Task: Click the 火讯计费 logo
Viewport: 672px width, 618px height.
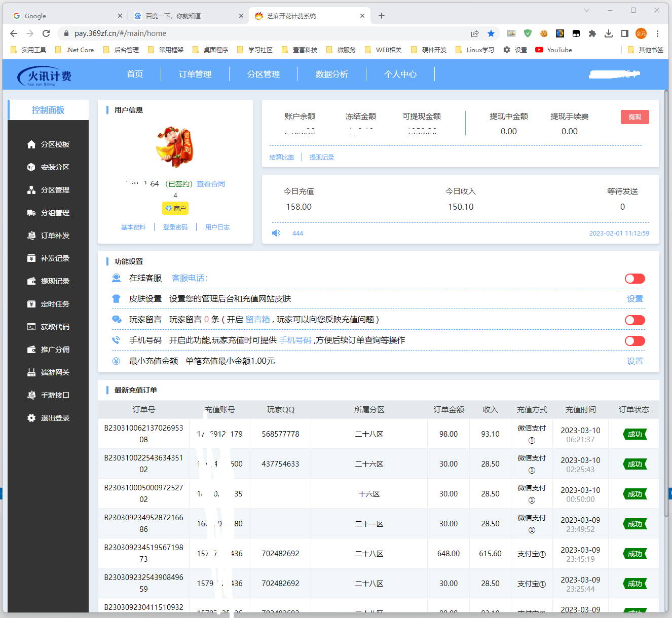Action: (x=45, y=76)
